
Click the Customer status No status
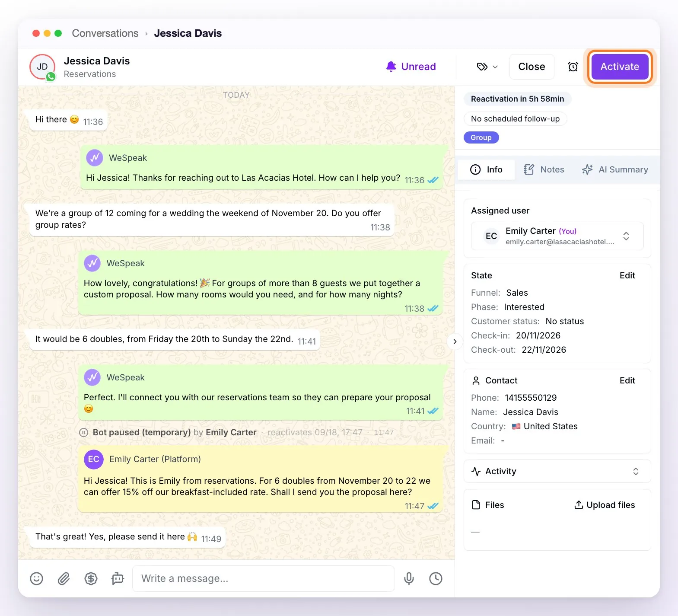(564, 321)
